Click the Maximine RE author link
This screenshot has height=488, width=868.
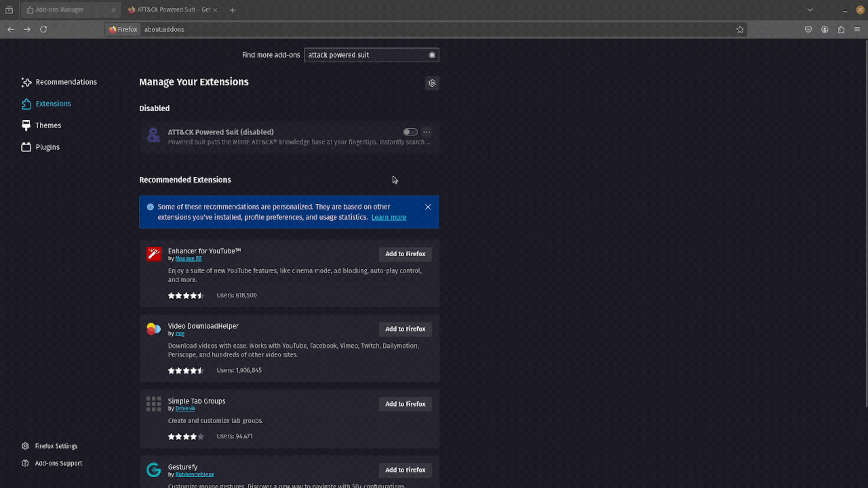coord(189,258)
